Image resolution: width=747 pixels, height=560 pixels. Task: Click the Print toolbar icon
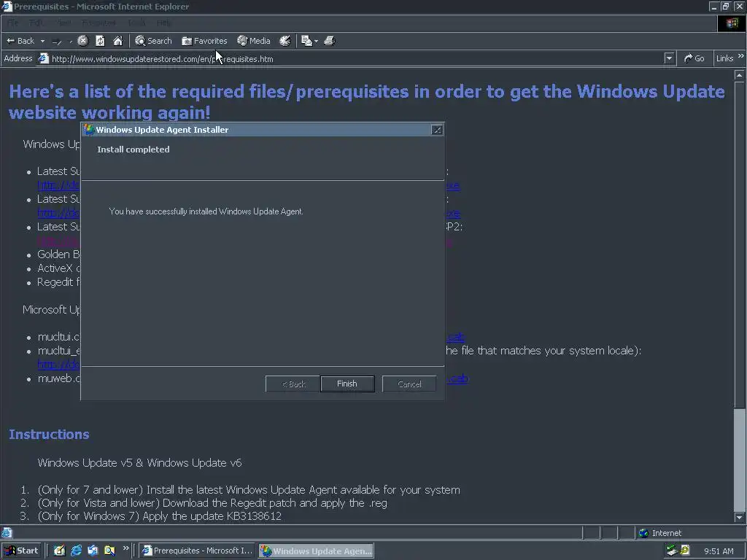click(330, 41)
